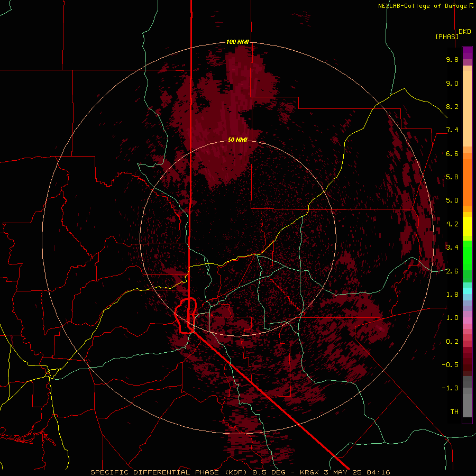This screenshot has height=476, width=476.
Task: Select the 6.6 scale label
Action: (452, 153)
